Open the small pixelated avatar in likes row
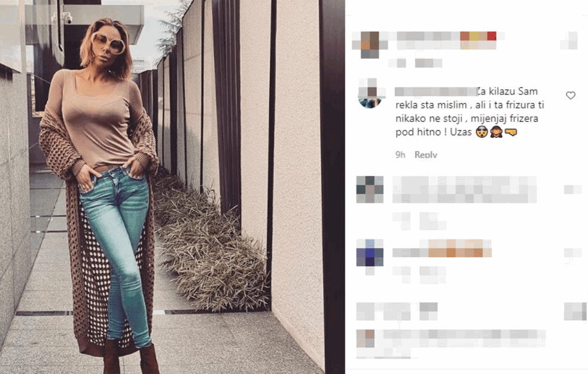 (x=365, y=338)
